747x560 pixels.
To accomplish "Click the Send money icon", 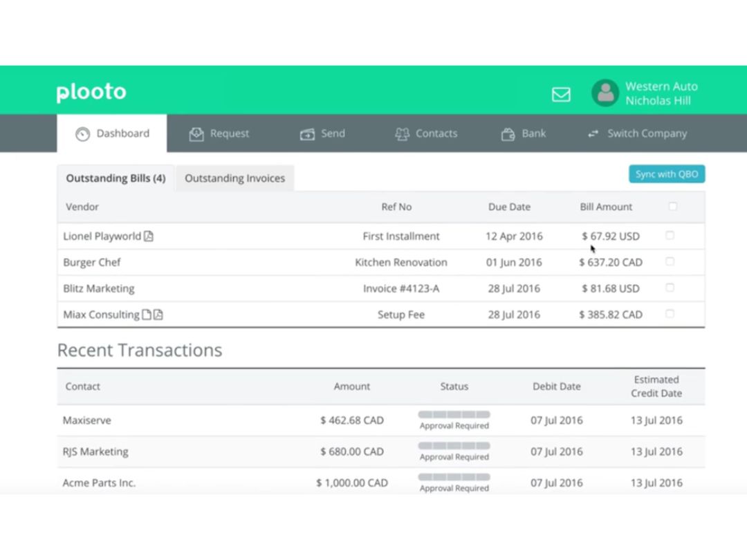I will (307, 134).
